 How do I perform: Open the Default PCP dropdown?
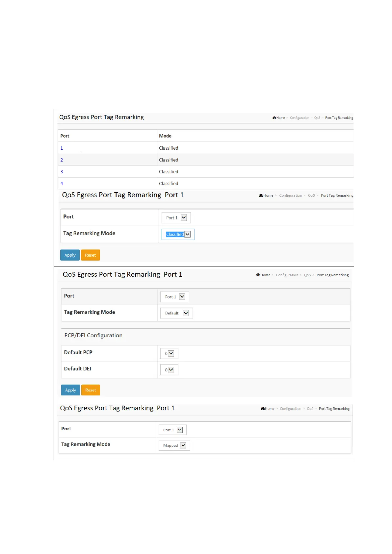point(170,354)
